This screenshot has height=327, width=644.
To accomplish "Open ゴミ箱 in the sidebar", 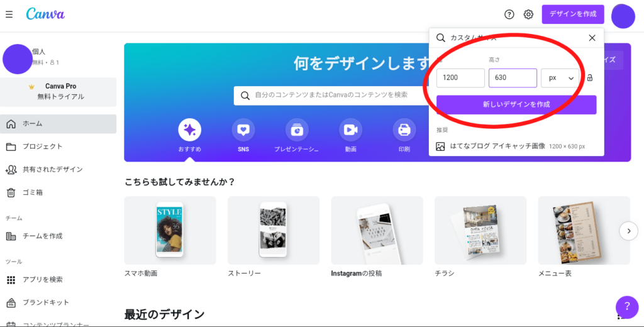I will [58, 192].
